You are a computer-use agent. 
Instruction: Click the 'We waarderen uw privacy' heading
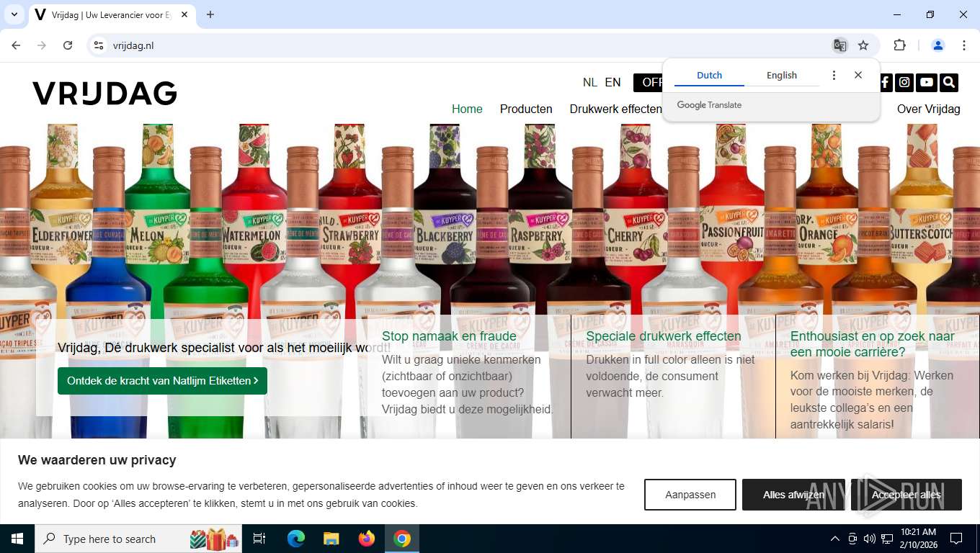point(97,460)
